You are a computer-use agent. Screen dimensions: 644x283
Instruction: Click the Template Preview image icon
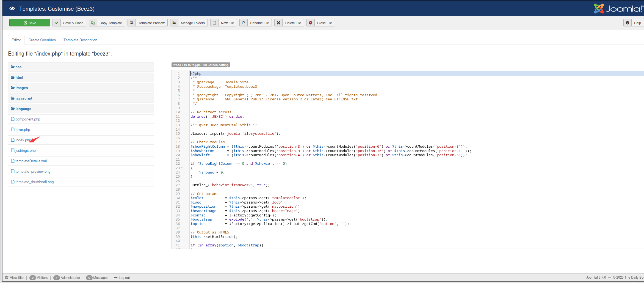[132, 23]
